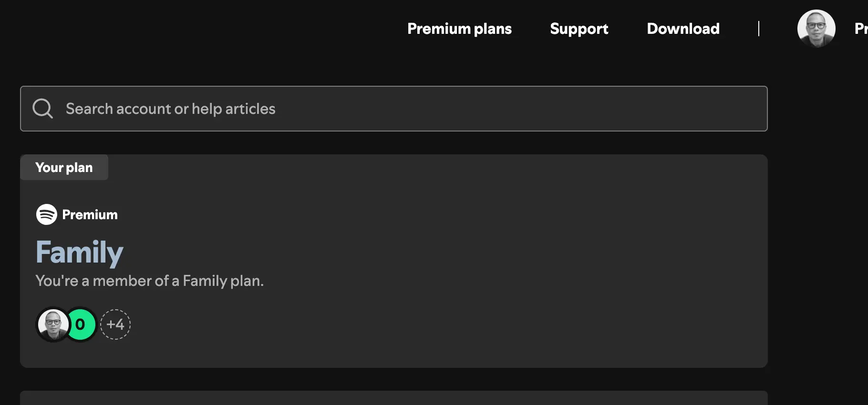This screenshot has height=405, width=868.
Task: Click the vertical divider beside Download
Action: (x=758, y=29)
